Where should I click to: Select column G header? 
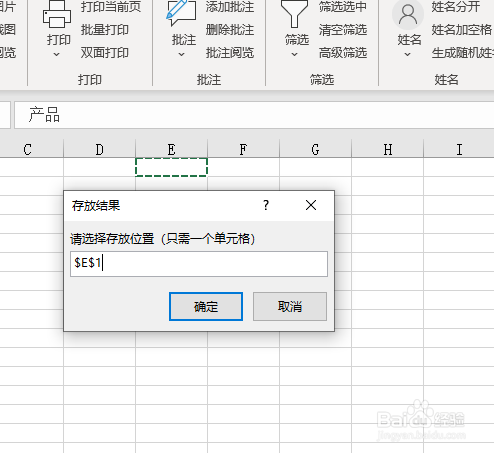point(315,149)
